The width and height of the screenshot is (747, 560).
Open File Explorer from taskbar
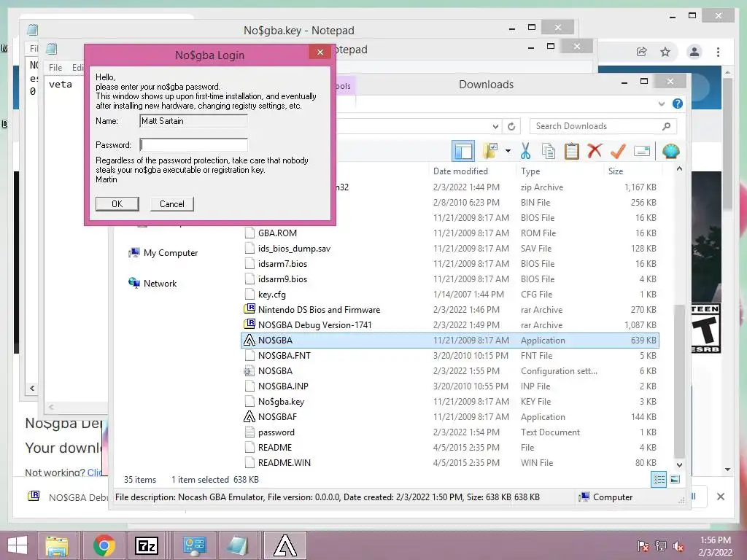point(57,545)
